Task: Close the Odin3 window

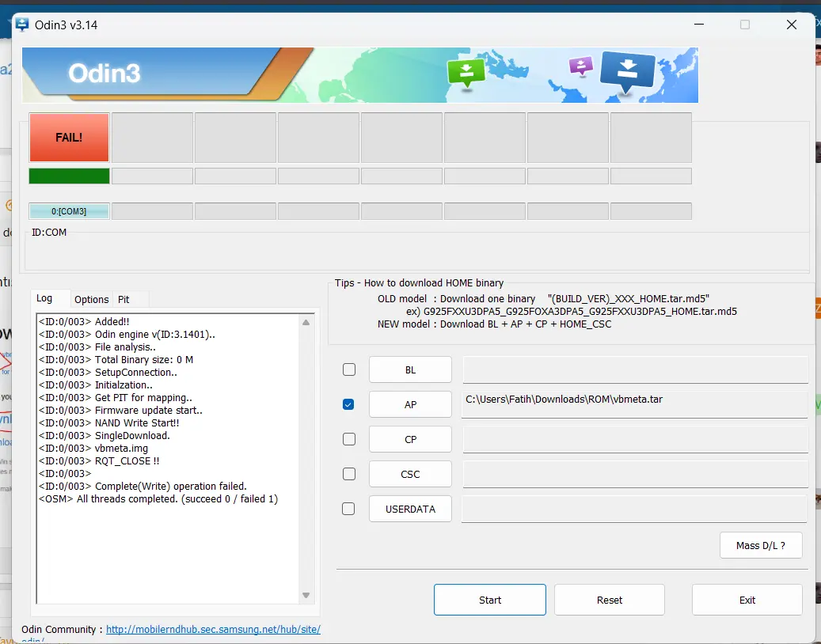Action: coord(792,25)
